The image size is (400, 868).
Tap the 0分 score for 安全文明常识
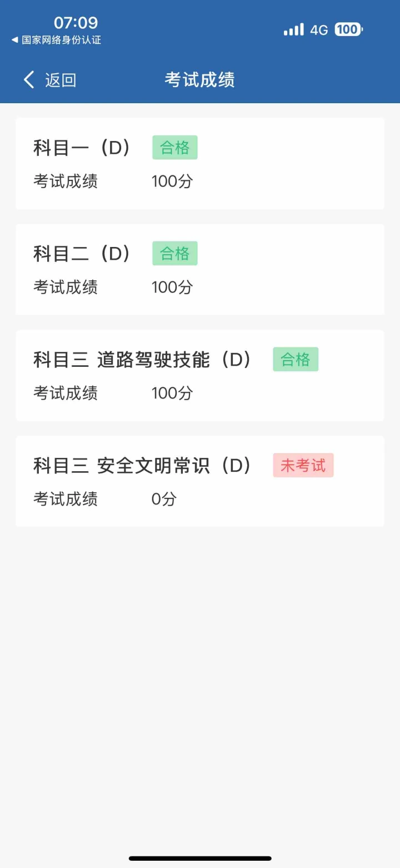pyautogui.click(x=164, y=499)
